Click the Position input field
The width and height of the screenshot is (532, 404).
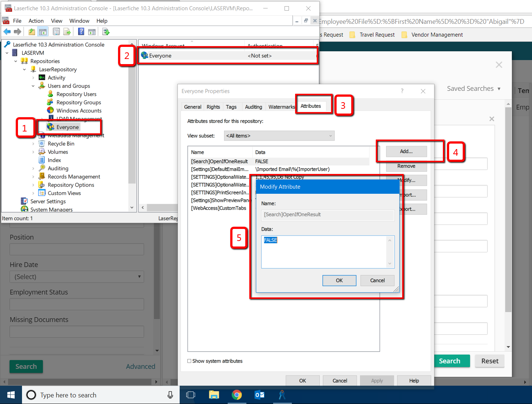point(77,249)
